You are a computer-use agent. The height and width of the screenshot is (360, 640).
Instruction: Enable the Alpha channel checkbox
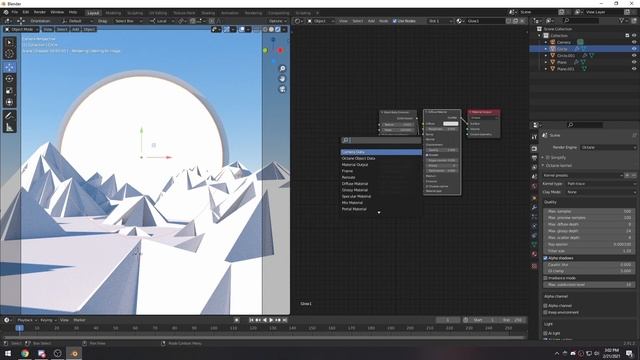coord(546,305)
